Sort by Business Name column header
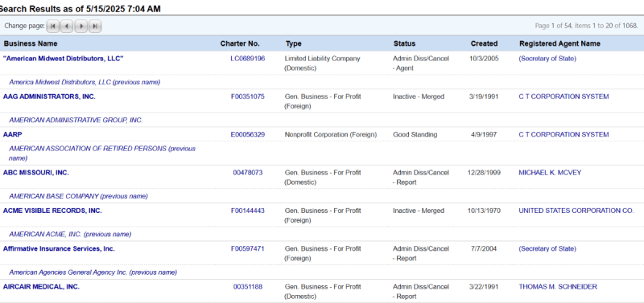This screenshot has width=644, height=303. pyautogui.click(x=31, y=43)
